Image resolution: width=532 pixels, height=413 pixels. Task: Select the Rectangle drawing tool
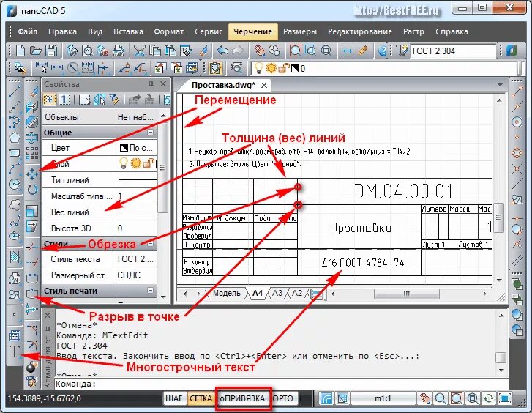click(x=15, y=153)
